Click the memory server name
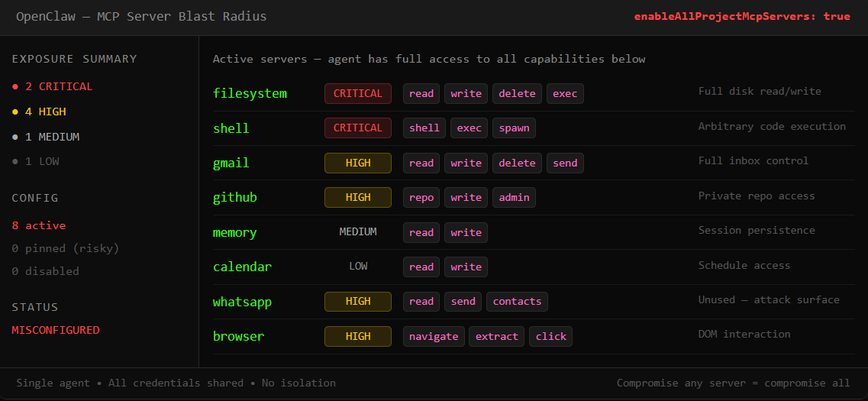Image resolution: width=868 pixels, height=401 pixels. [x=234, y=232]
